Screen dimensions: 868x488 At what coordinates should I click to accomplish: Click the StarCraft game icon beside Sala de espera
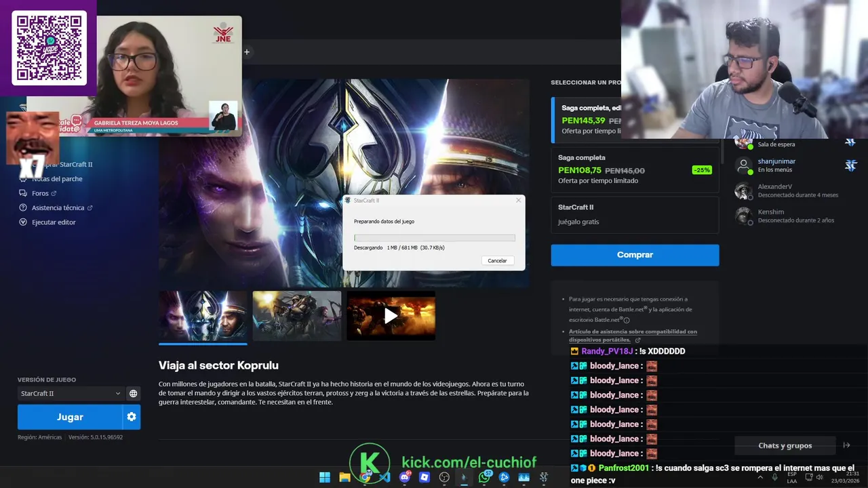coord(850,142)
